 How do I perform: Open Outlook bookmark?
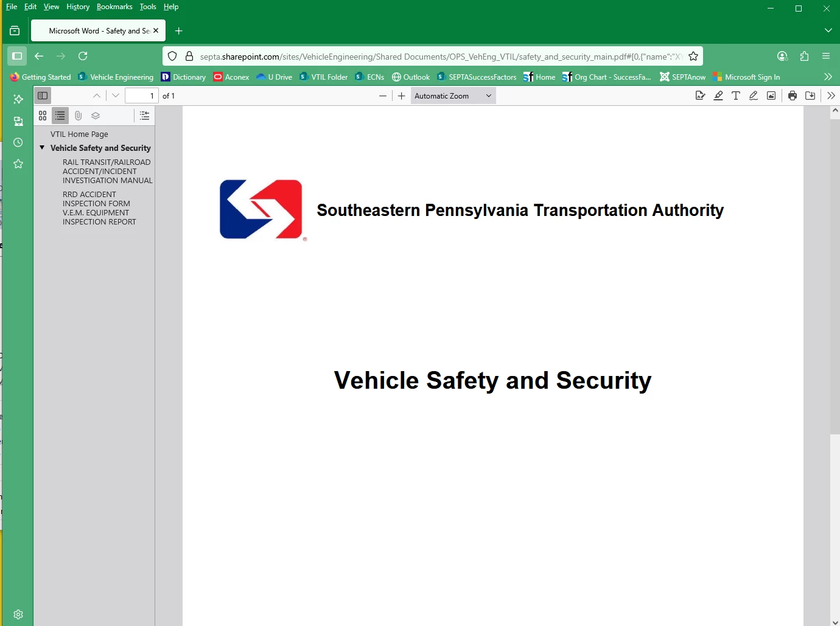(x=411, y=77)
